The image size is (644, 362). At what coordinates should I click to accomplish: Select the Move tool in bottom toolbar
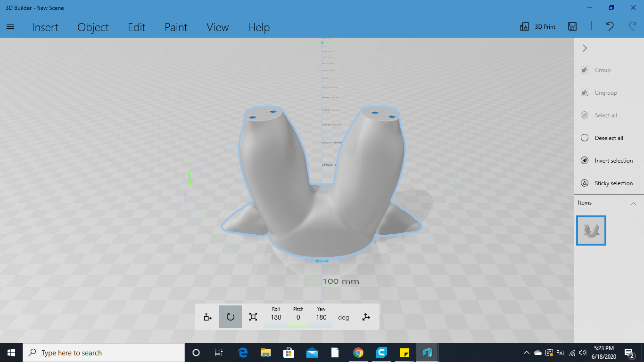[x=207, y=316]
